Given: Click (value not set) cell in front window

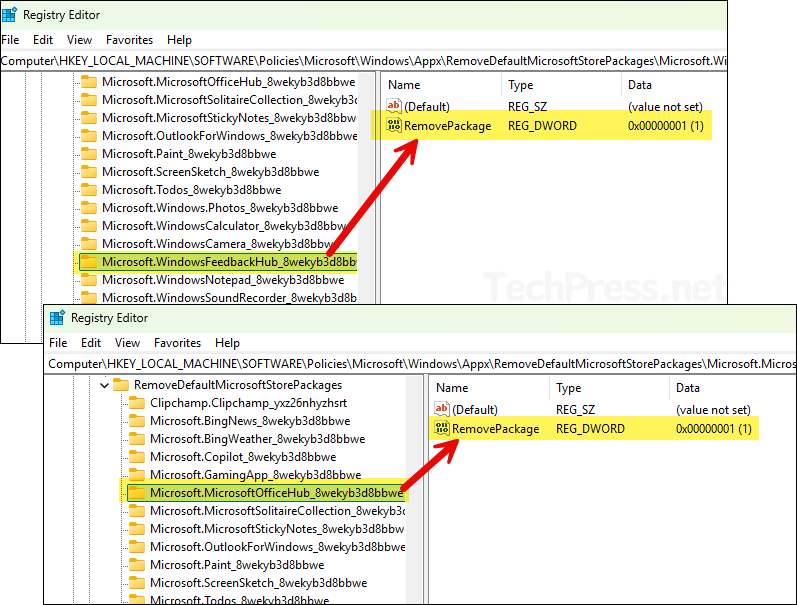Looking at the screenshot, I should [x=713, y=410].
